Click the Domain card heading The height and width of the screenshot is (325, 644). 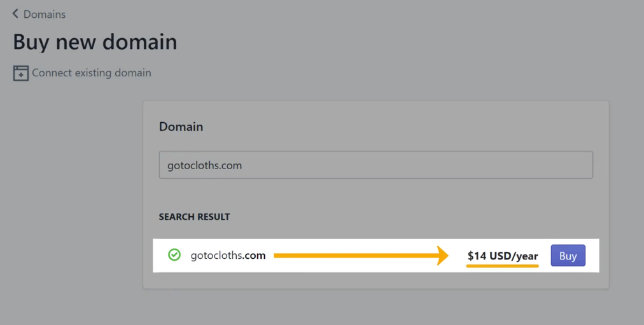181,127
